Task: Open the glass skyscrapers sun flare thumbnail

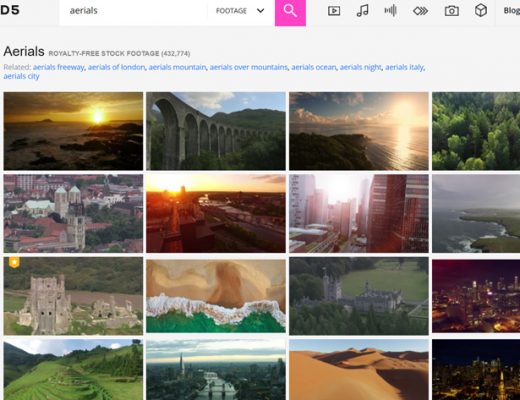Action: pyautogui.click(x=359, y=213)
